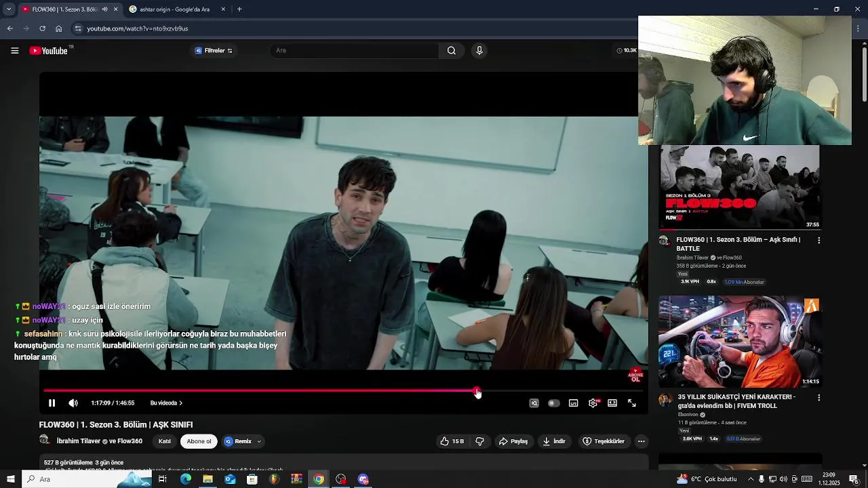Click the IQ extension icon in player controls
Image resolution: width=868 pixels, height=488 pixels.
(x=534, y=403)
